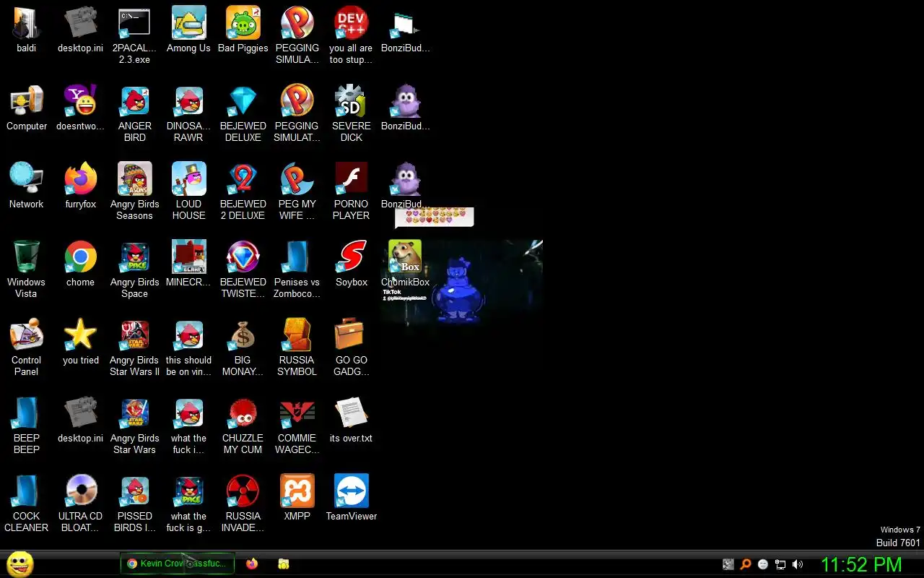Image resolution: width=924 pixels, height=578 pixels.
Task: Launch the chome Chrome shortcut
Action: click(x=80, y=257)
